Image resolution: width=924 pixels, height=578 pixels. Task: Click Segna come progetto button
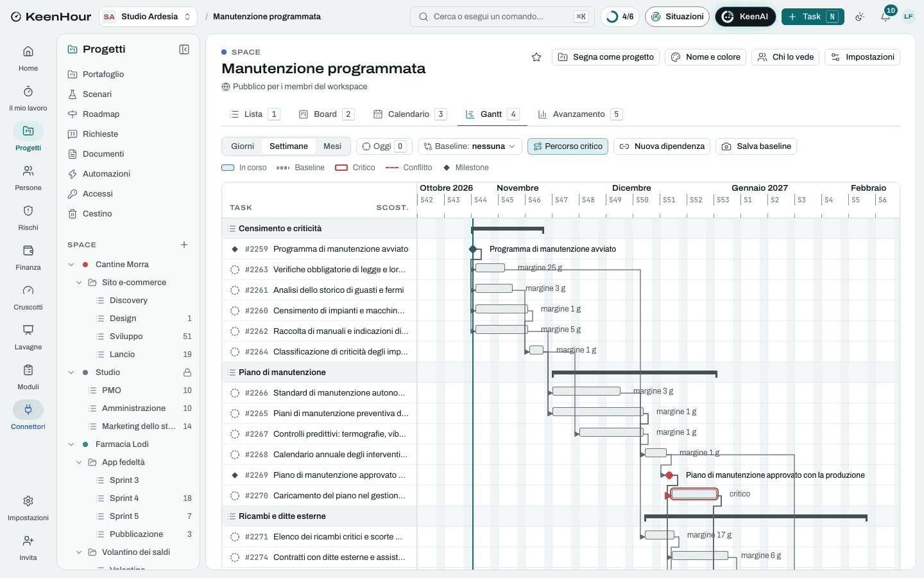tap(606, 57)
